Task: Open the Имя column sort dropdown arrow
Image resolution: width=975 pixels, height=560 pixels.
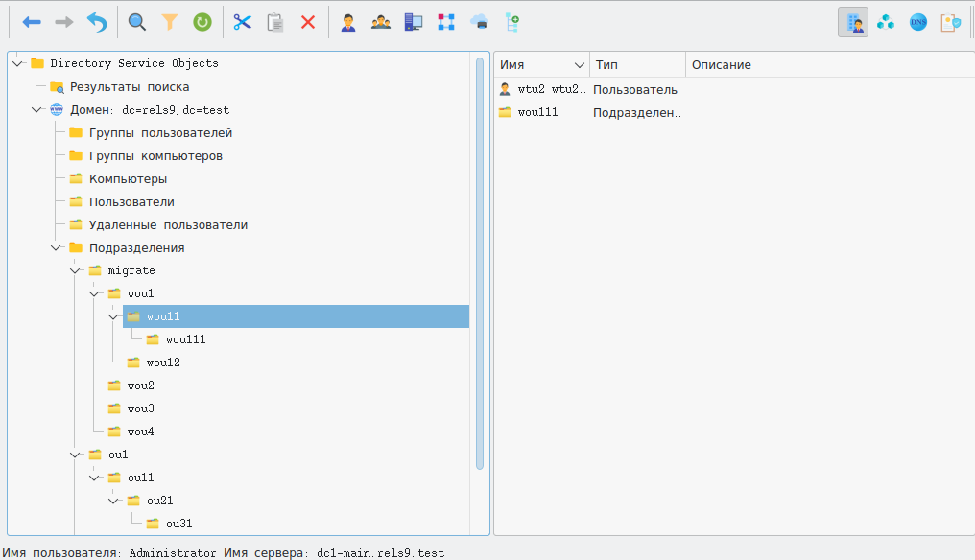Action: pyautogui.click(x=579, y=65)
